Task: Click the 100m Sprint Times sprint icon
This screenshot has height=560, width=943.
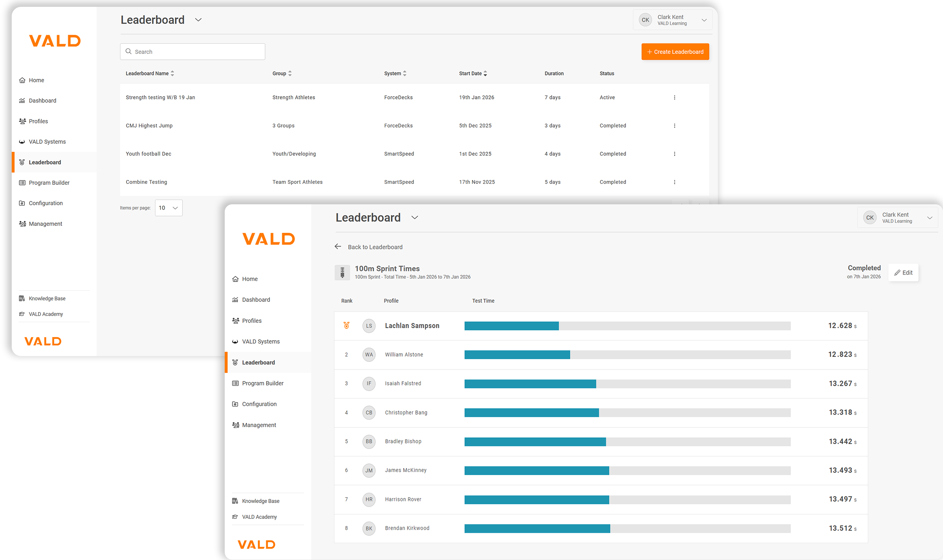Action: 342,272
